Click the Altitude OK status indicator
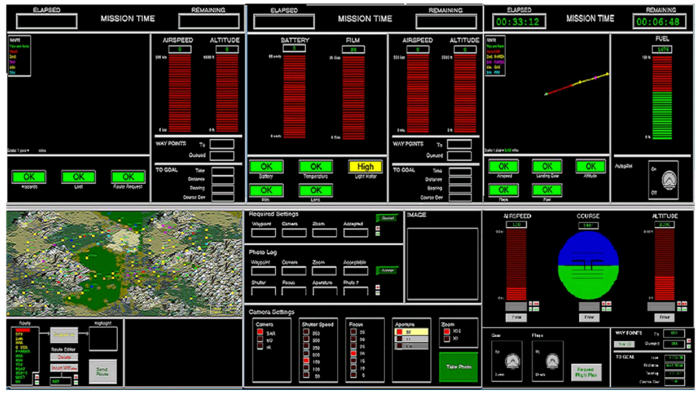Image resolution: width=700 pixels, height=393 pixels. (x=590, y=166)
